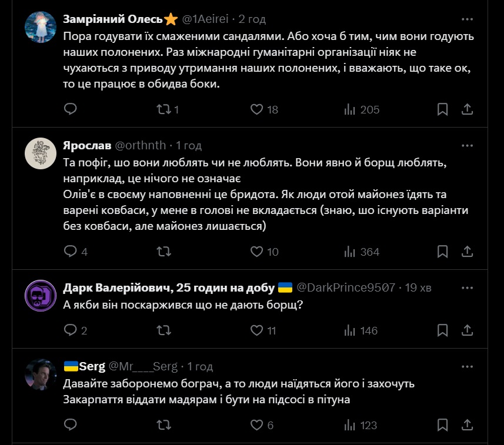Image resolution: width=504 pixels, height=445 pixels.
Task: Bookmark Ярослав's tweet about олів'є
Action: click(443, 252)
